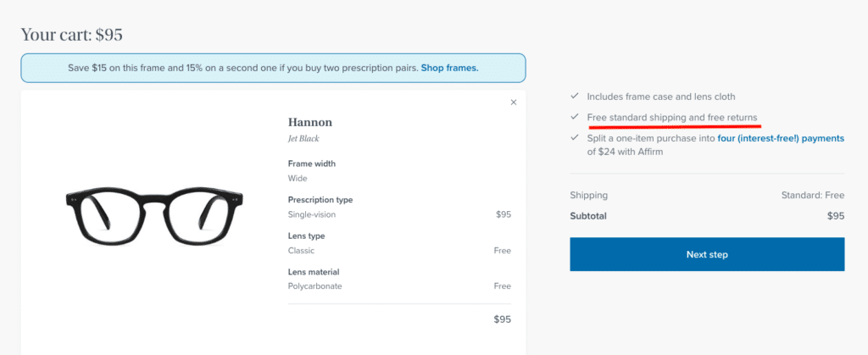Open the Shop frames link
868x355 pixels.
(x=450, y=68)
